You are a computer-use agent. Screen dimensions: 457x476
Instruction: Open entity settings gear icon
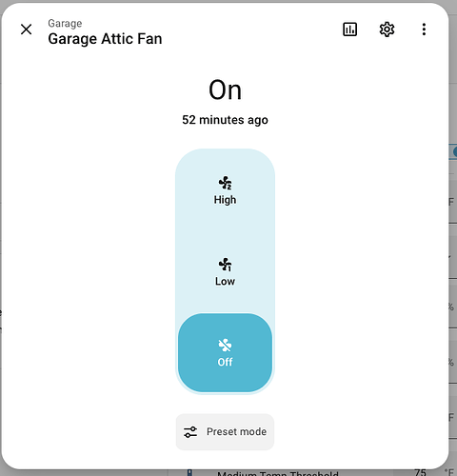(x=387, y=30)
